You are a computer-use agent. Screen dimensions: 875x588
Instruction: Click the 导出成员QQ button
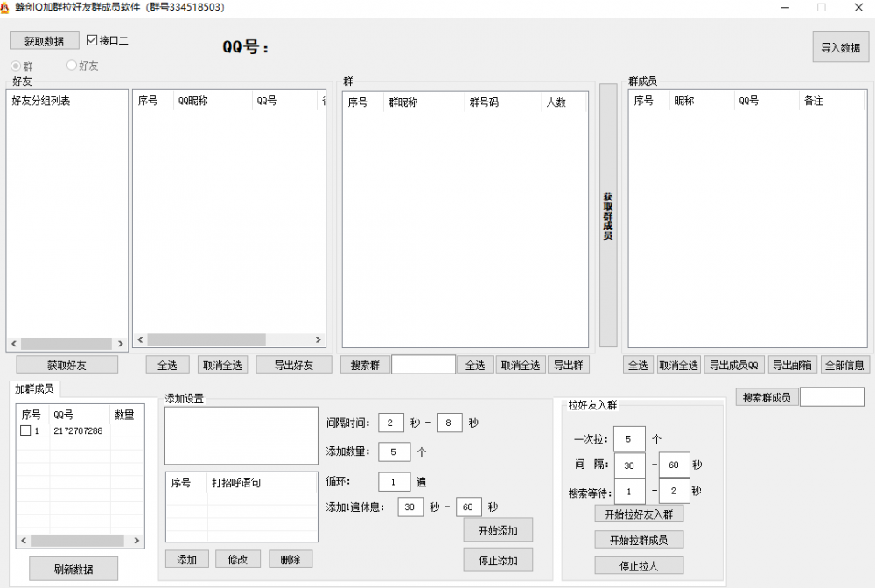[733, 365]
